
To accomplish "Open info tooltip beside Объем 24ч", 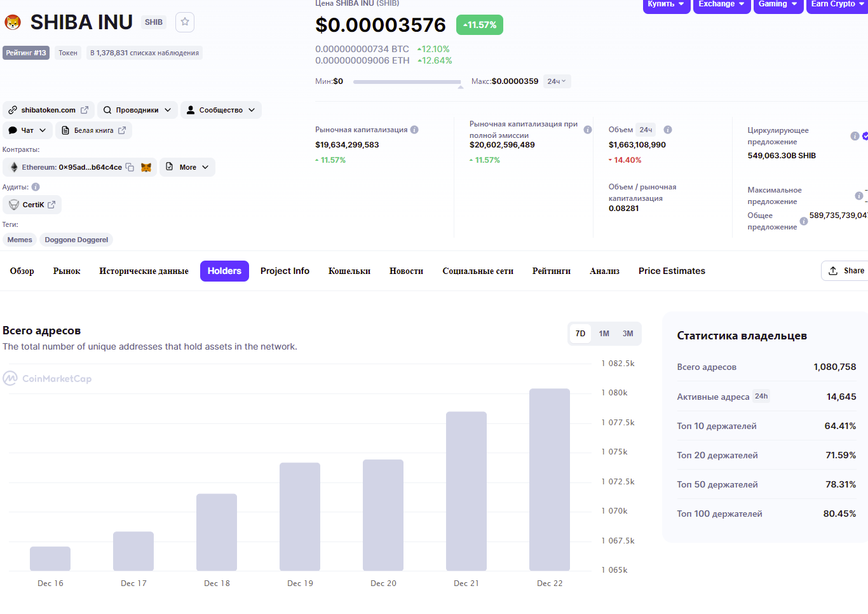I will tap(668, 130).
